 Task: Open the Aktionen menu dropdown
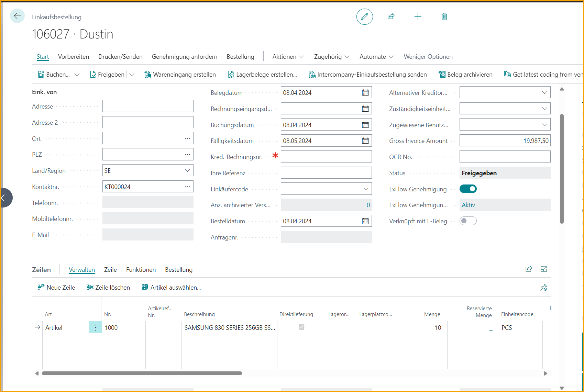288,57
